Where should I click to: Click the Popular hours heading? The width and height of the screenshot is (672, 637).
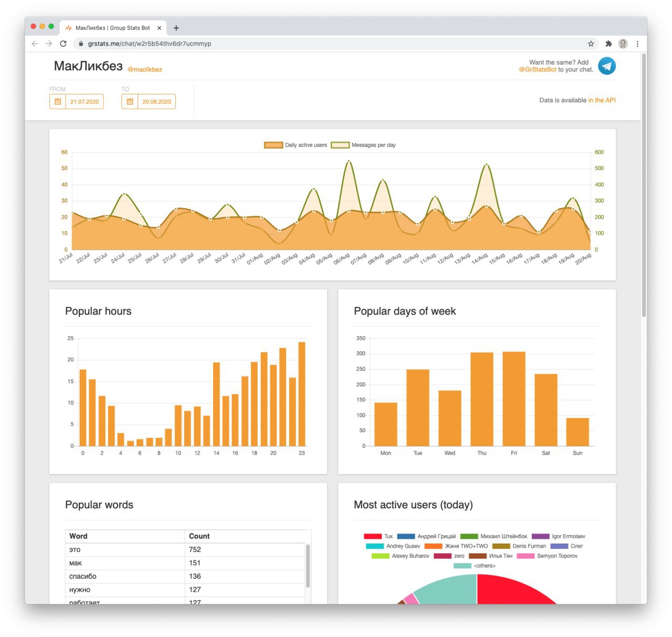pos(98,311)
